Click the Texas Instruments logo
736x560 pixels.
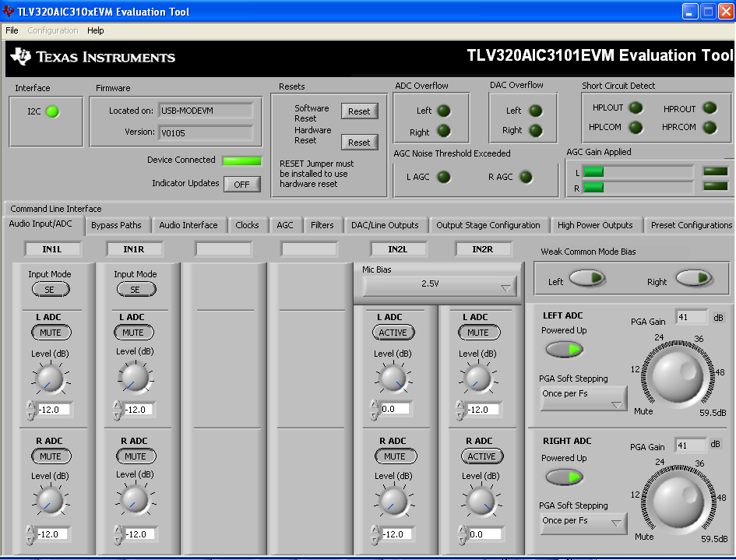coord(93,57)
